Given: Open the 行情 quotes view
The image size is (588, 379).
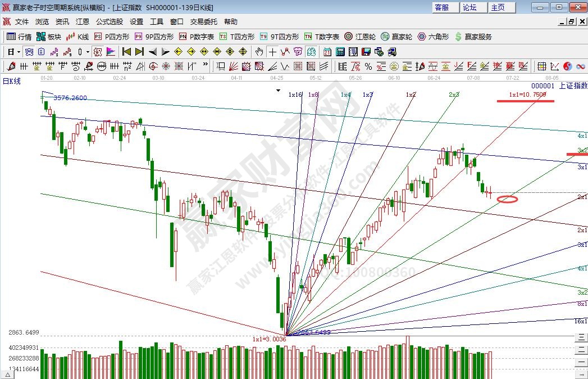Looking at the screenshot, I should [19, 37].
